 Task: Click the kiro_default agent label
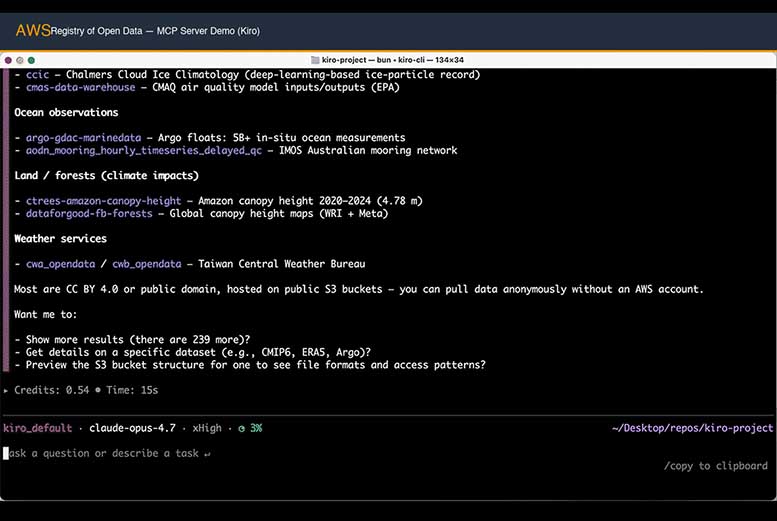pyautogui.click(x=38, y=428)
